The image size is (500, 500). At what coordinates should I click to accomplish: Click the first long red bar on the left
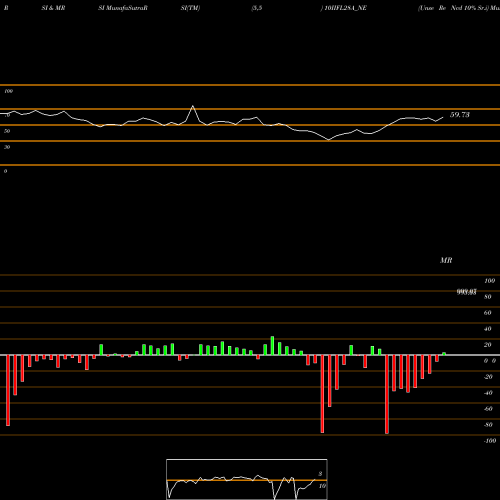(8, 390)
